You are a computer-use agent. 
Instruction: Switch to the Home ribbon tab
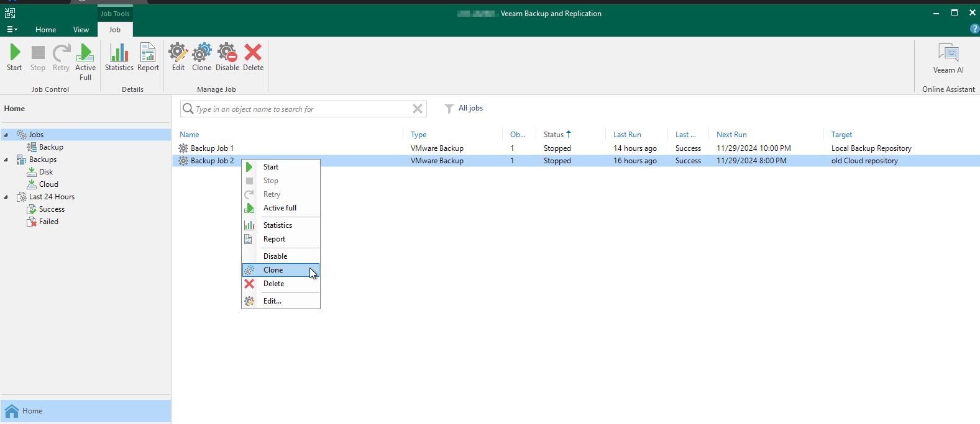(x=45, y=30)
